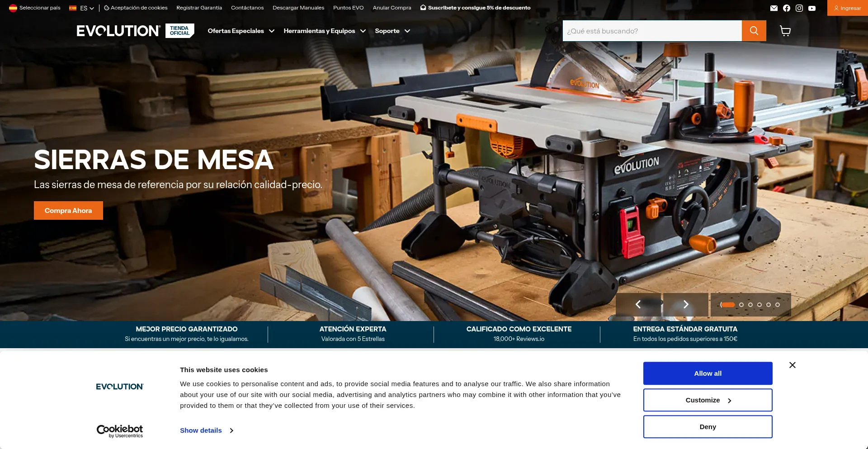Click MEJOR PRECIO GARANTIZADO text
This screenshot has width=868, height=449.
pos(187,329)
